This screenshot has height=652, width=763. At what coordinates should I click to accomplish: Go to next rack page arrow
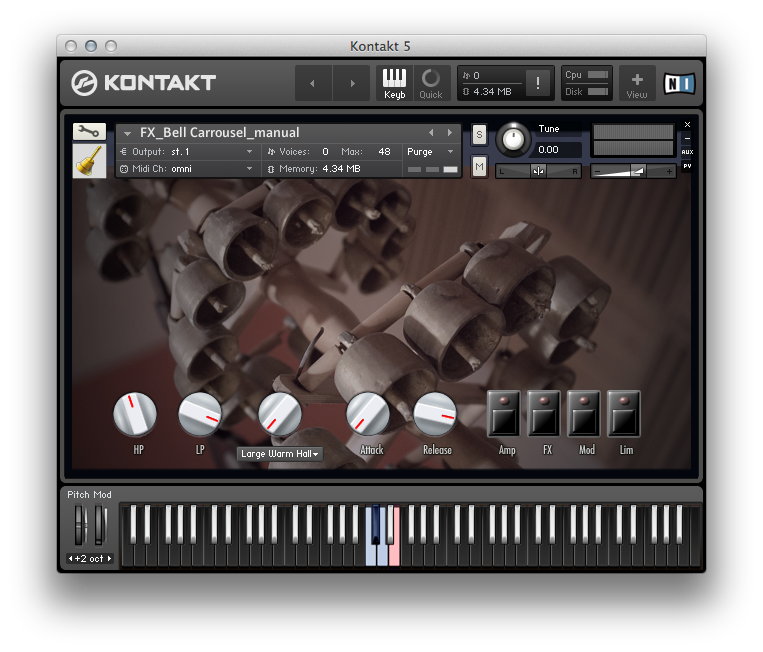coord(352,83)
